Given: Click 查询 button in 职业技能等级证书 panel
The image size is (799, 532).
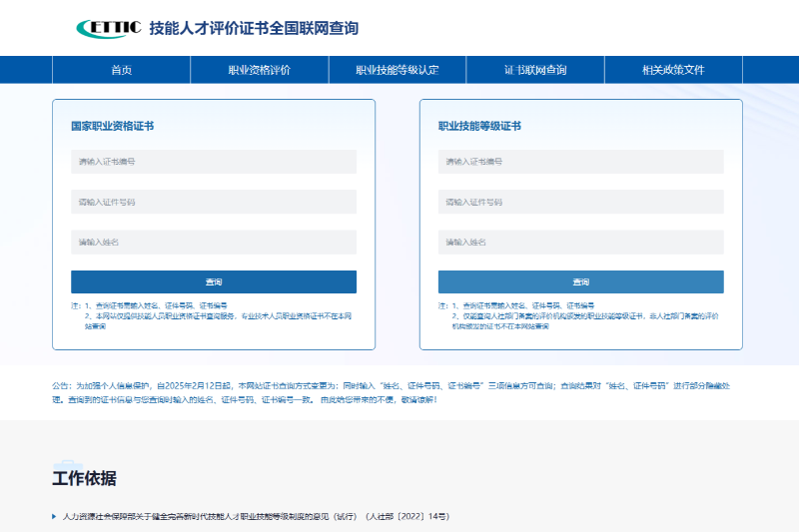Looking at the screenshot, I should [x=581, y=282].
